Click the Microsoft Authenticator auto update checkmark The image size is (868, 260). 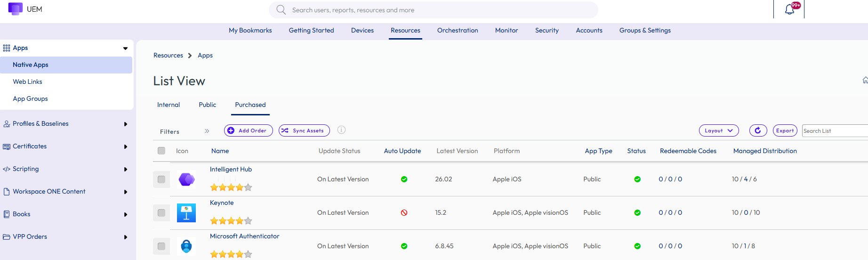404,246
